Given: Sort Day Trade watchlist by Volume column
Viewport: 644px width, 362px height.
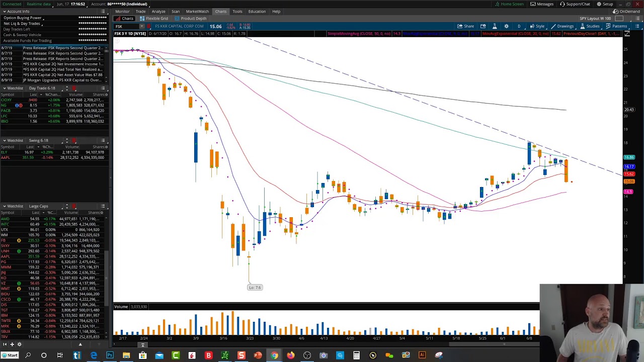Looking at the screenshot, I should point(75,95).
